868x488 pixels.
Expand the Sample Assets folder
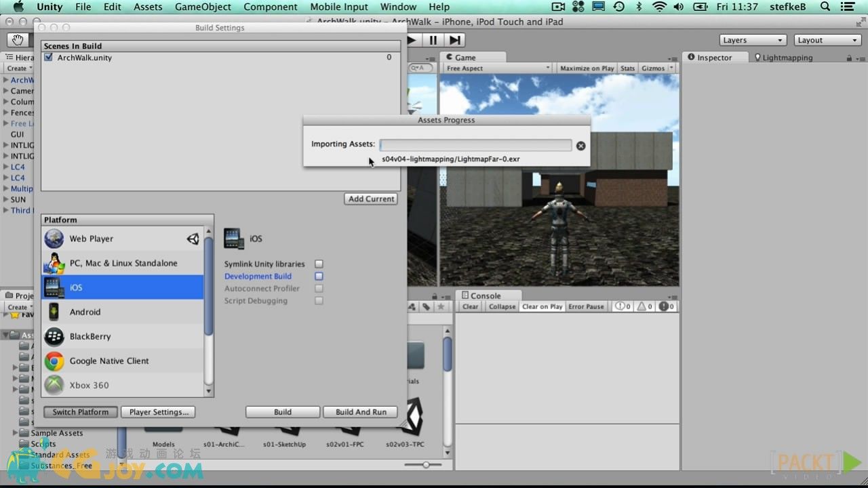coord(16,433)
